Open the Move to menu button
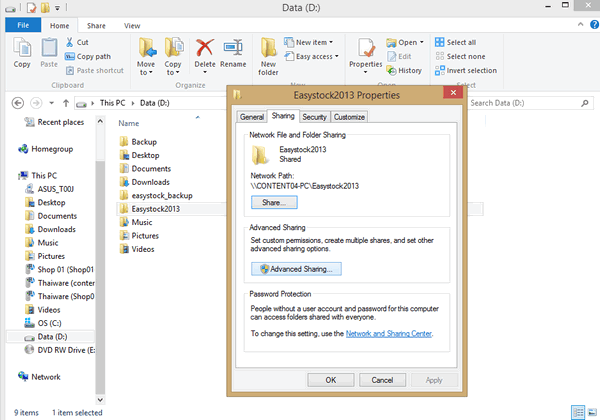 point(146,57)
